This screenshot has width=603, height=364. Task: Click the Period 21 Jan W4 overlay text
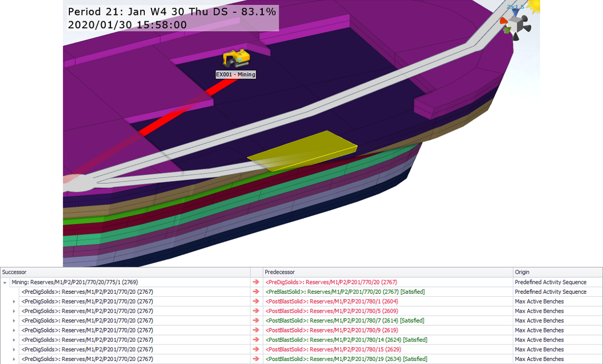[172, 12]
